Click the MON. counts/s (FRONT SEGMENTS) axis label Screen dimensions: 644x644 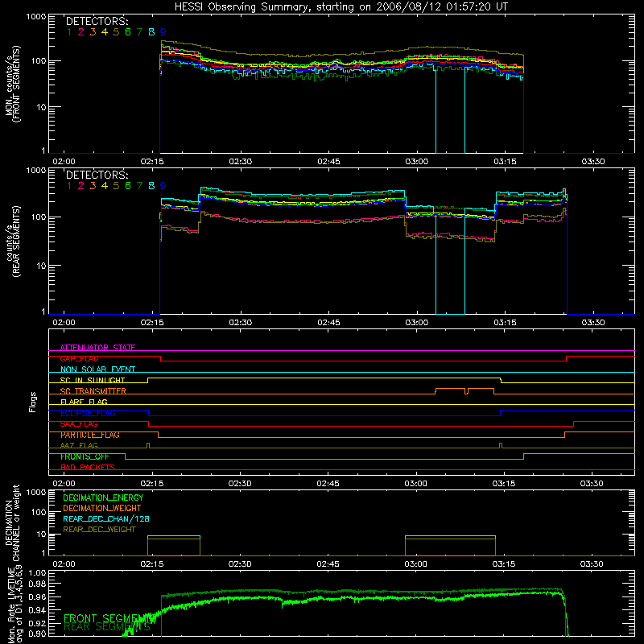(x=13, y=84)
